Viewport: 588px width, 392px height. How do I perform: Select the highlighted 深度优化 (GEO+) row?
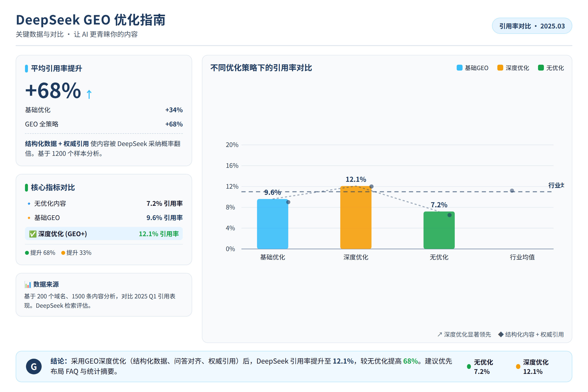coord(104,233)
